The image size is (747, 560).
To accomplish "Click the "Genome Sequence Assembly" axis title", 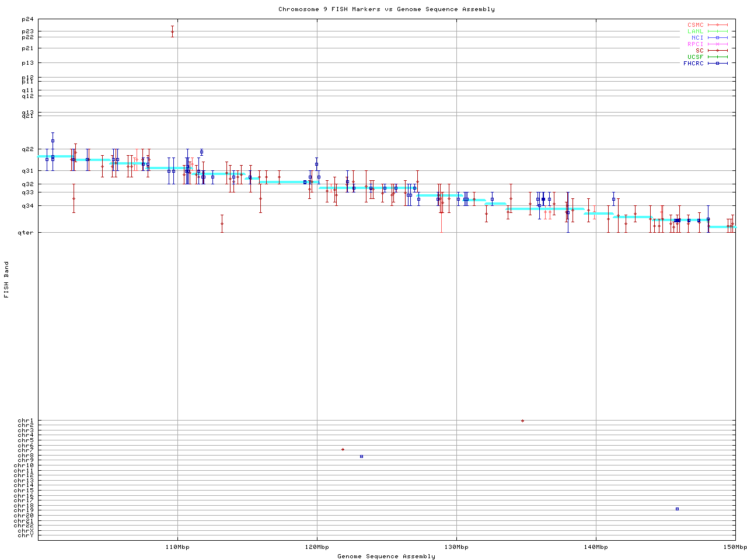I will pos(386,556).
